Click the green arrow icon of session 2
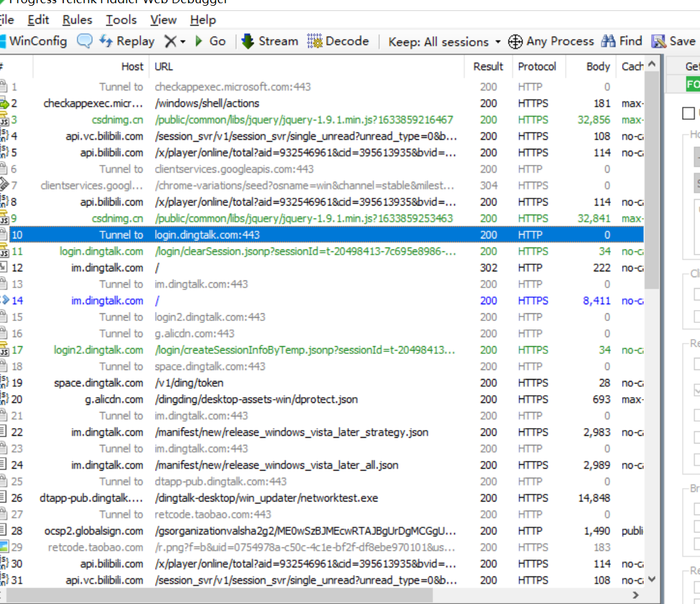This screenshot has width=700, height=604. [4, 103]
